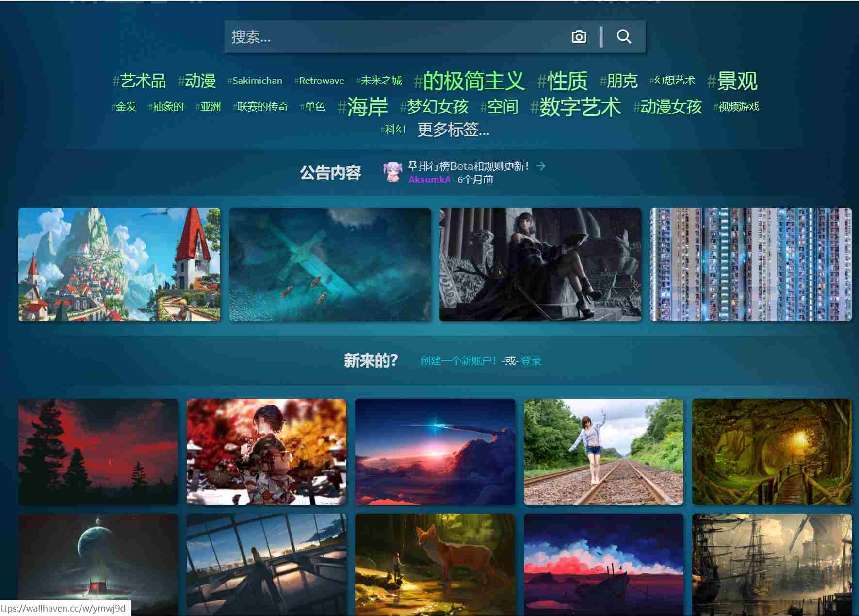Open the fantasy mountain village wallpaper
Screen dimensions: 859x616
pyautogui.click(x=119, y=264)
